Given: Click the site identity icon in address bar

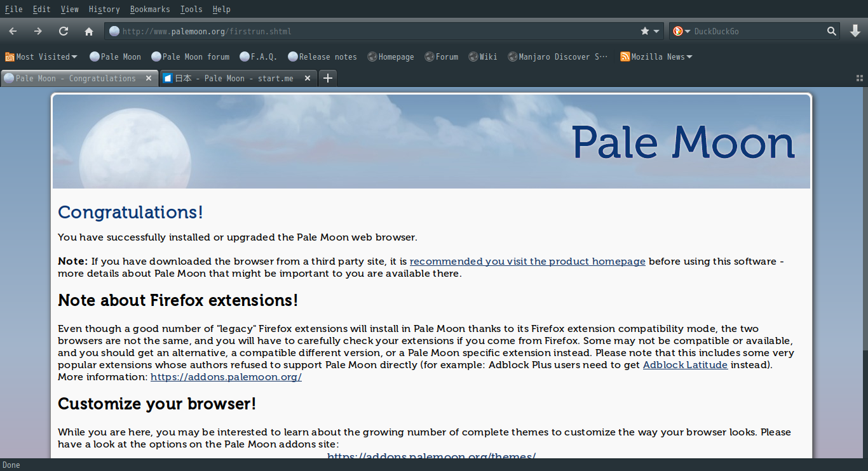Looking at the screenshot, I should click(114, 31).
